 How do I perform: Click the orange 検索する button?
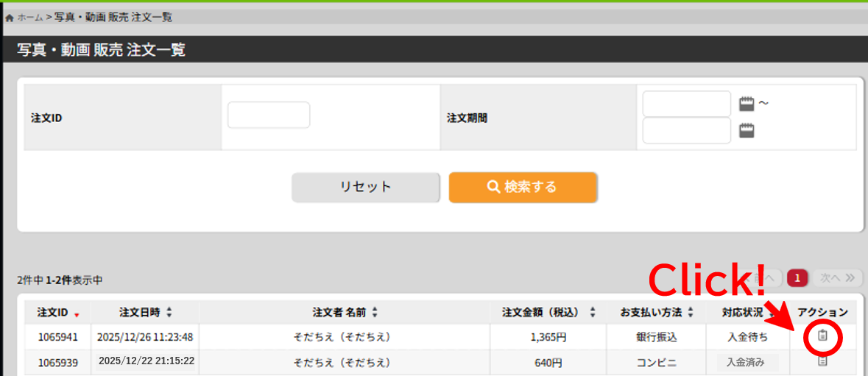523,187
